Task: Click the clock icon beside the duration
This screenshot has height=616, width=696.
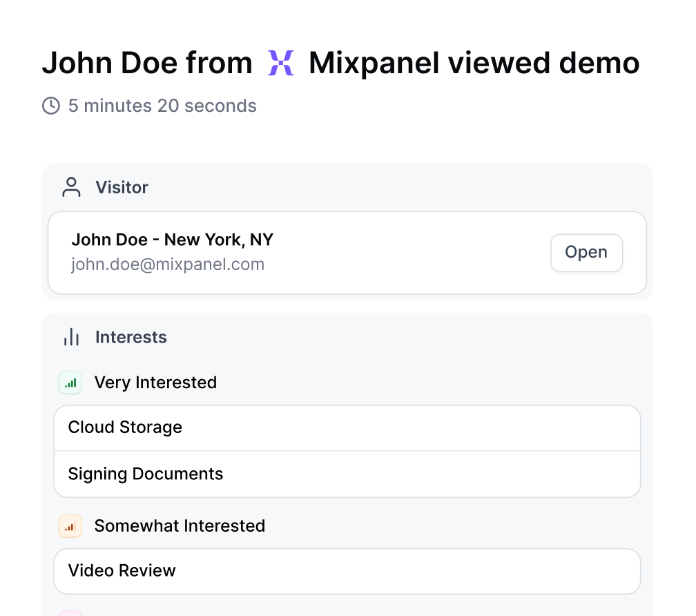Action: click(x=50, y=106)
